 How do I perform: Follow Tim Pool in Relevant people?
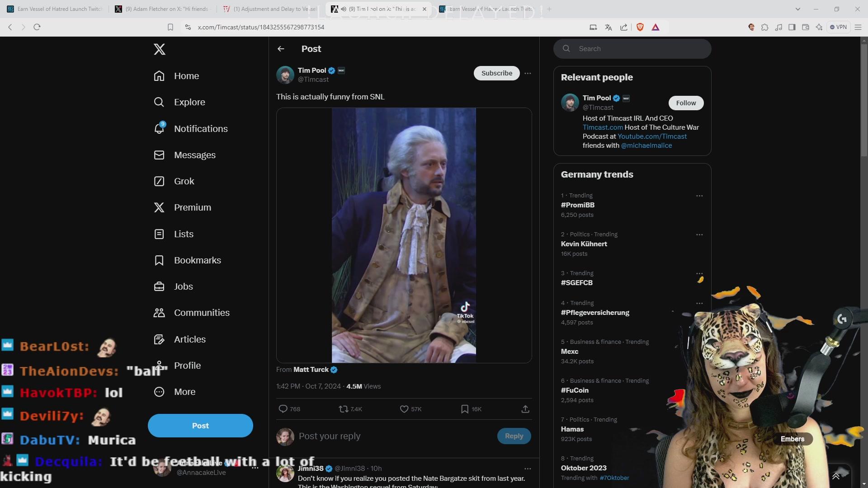(686, 103)
